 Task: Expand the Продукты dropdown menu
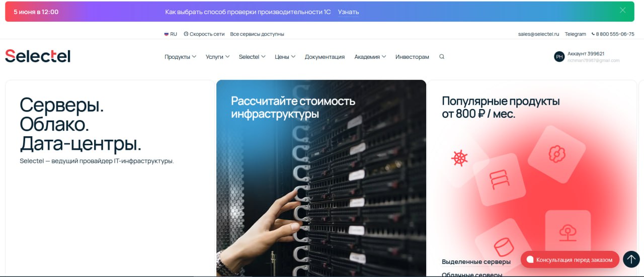180,57
